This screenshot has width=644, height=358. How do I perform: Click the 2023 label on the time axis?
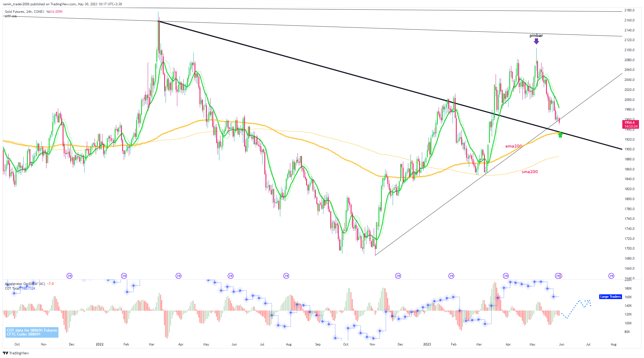[x=427, y=344]
